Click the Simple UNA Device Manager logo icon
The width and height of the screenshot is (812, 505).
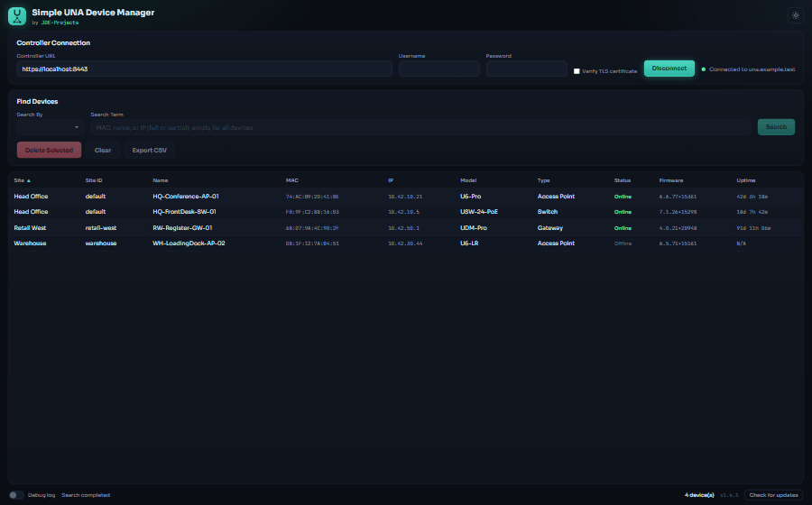(16, 16)
